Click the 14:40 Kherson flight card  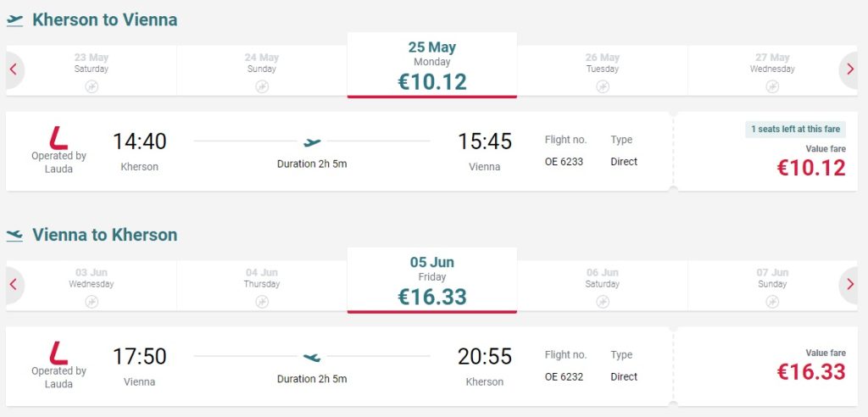[x=339, y=151]
